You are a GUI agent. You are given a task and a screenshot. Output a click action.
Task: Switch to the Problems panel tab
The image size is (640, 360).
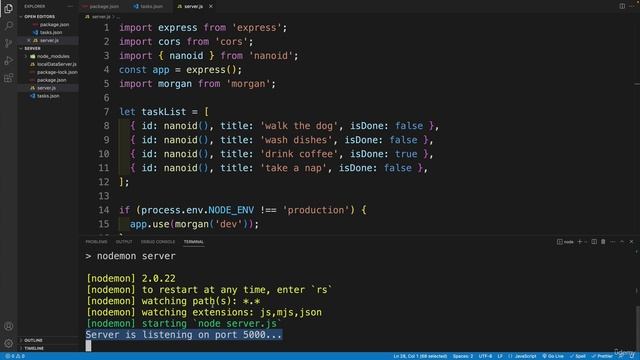coord(96,242)
